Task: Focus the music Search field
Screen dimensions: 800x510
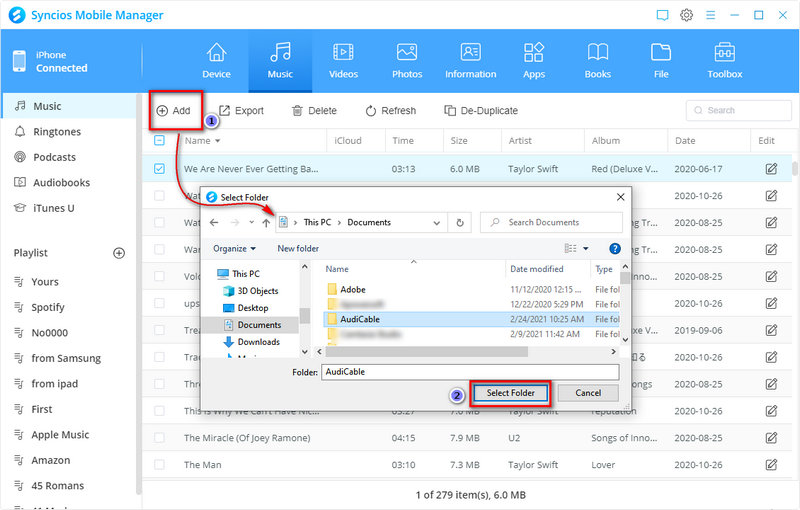Action: (739, 110)
